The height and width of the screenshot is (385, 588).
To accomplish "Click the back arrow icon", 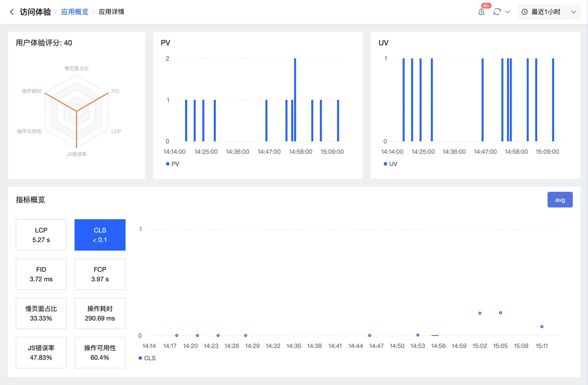I will point(12,12).
